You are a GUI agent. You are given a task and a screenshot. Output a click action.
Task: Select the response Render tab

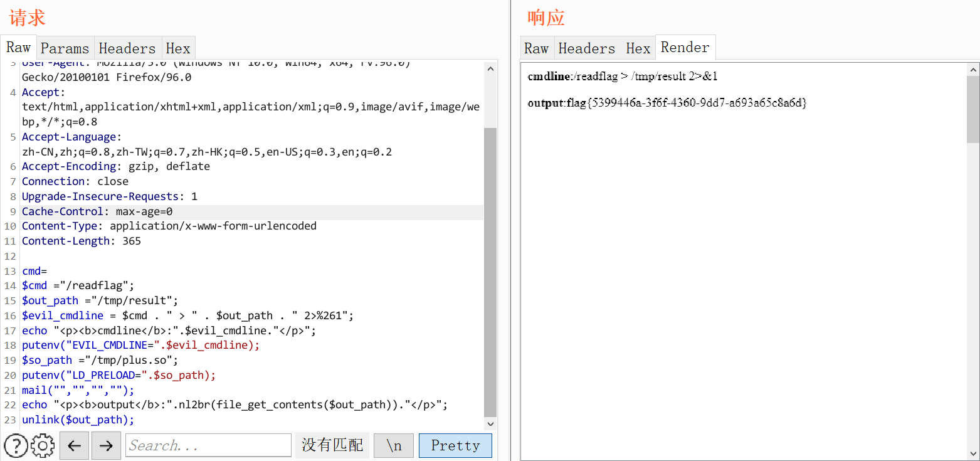(x=685, y=47)
